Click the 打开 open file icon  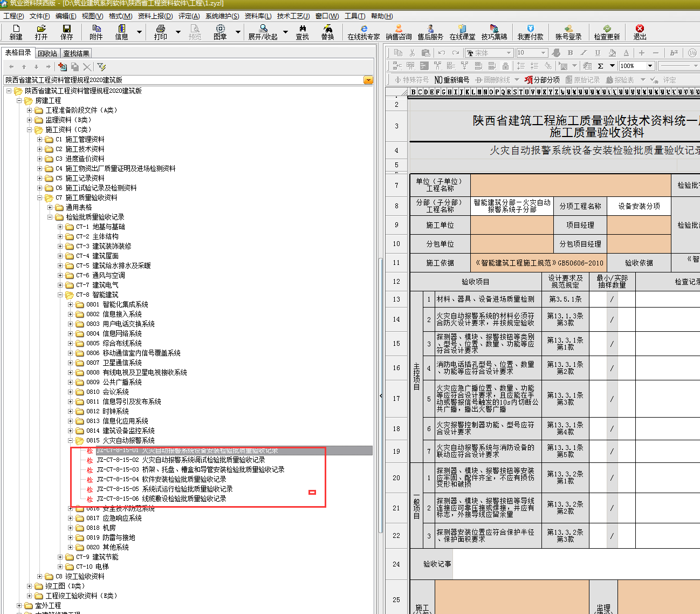pyautogui.click(x=41, y=32)
